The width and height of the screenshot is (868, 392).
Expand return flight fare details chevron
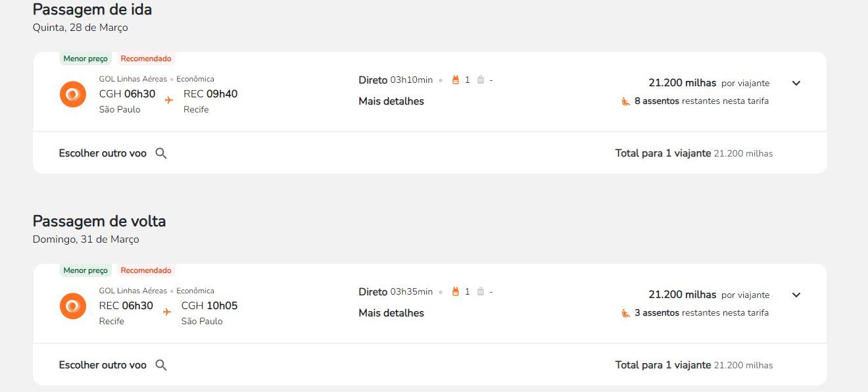coord(796,295)
